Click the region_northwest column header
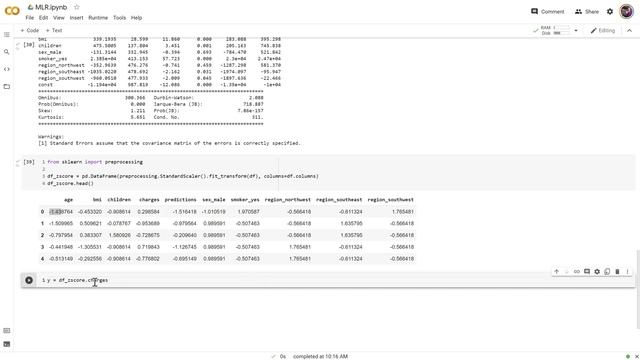 point(288,200)
